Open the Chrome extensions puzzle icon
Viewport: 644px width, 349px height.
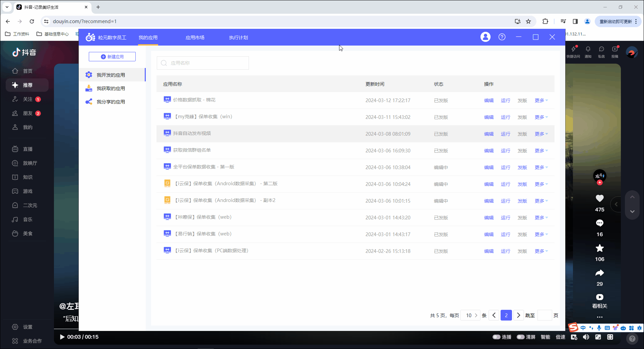[x=545, y=21]
